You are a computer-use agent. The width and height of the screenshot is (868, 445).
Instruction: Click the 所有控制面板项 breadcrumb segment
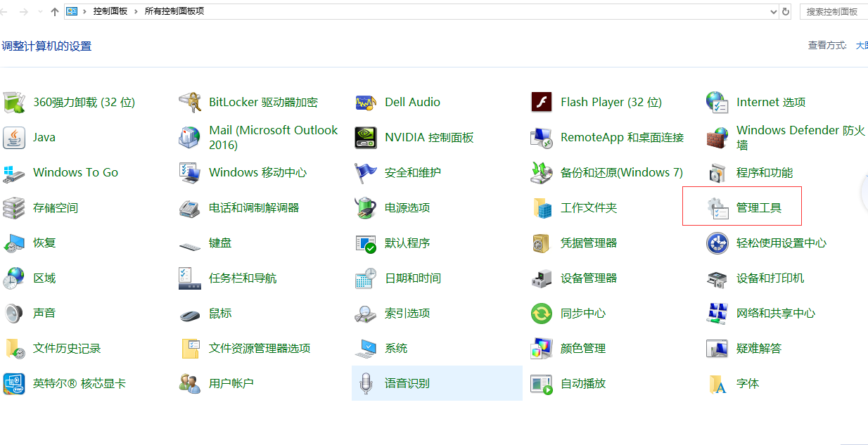pos(174,11)
